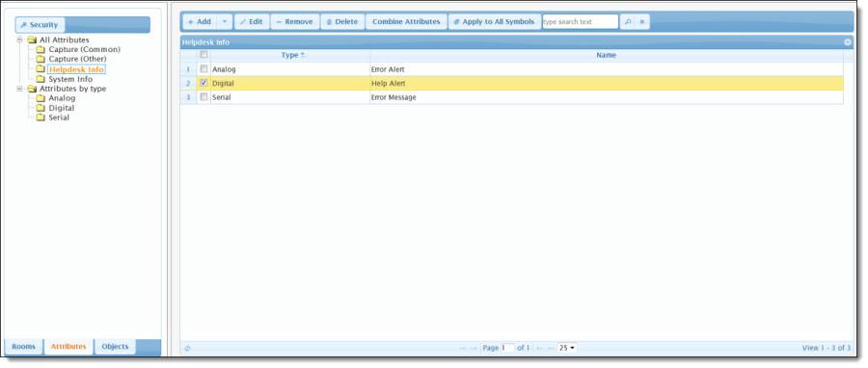
Task: Collapse the All Attributes tree node
Action: (x=19, y=39)
